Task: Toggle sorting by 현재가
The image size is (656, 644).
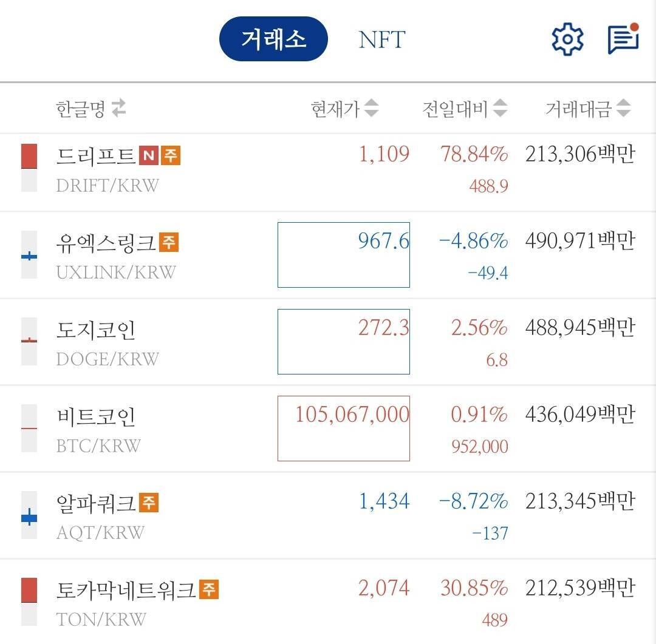Action: coord(372,108)
